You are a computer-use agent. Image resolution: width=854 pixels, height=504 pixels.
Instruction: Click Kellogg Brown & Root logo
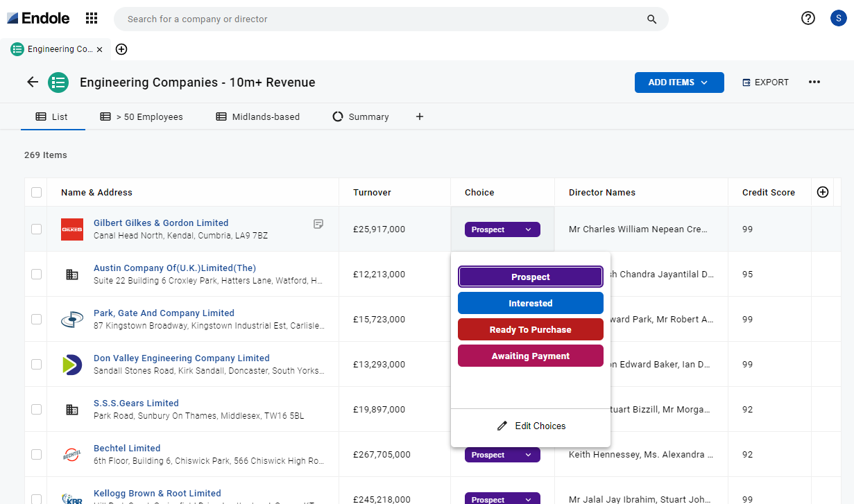point(72,498)
